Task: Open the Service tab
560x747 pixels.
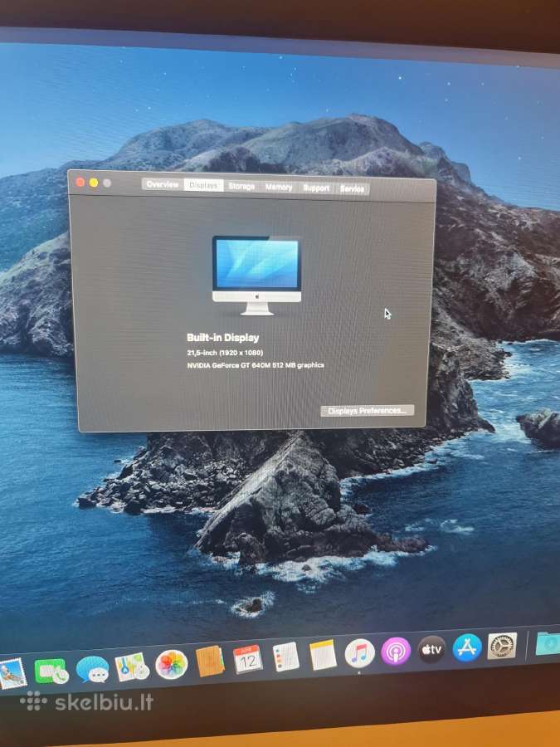Action: pos(352,189)
